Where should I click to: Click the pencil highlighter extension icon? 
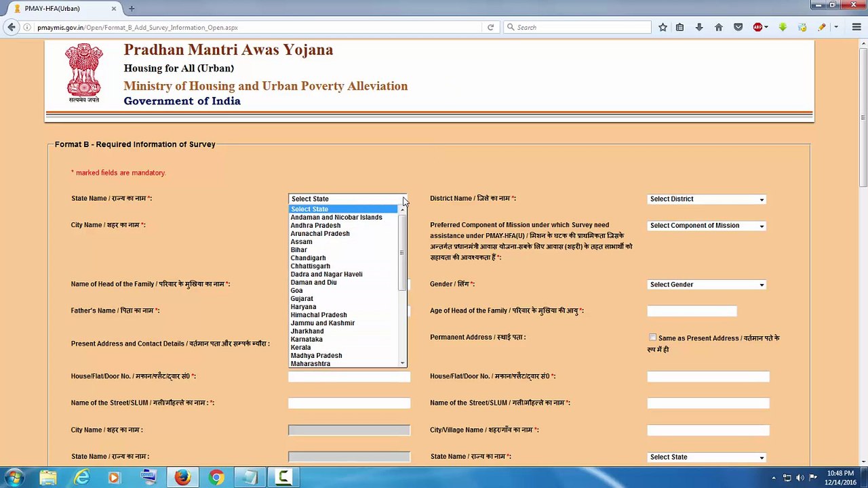pos(821,27)
